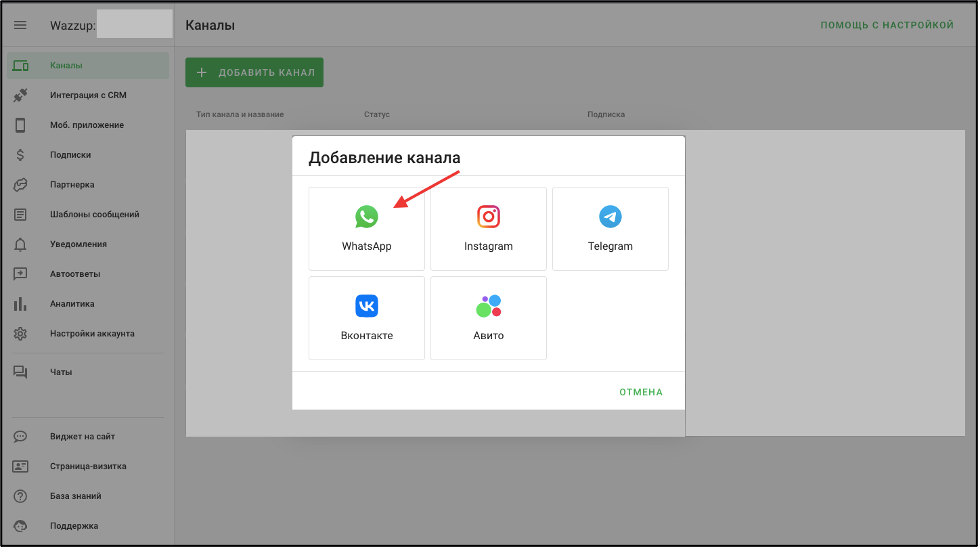Go to Моб. приложение page

[x=88, y=125]
